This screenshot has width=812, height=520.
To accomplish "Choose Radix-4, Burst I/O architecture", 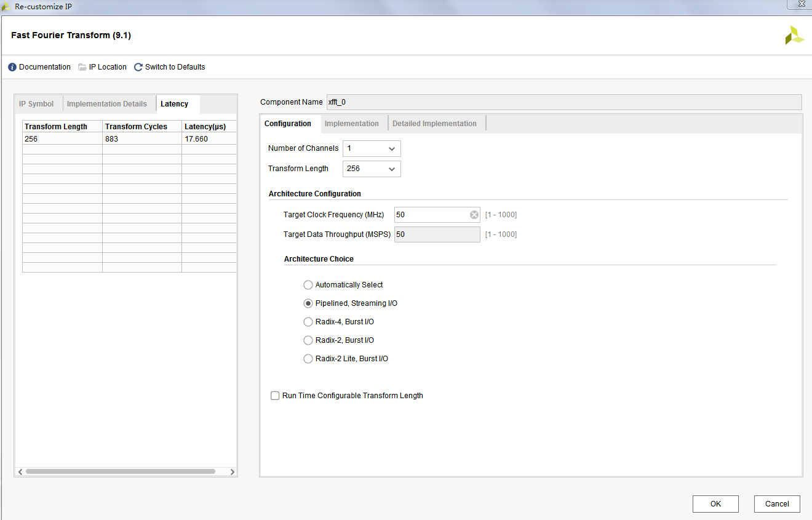I will [x=308, y=322].
